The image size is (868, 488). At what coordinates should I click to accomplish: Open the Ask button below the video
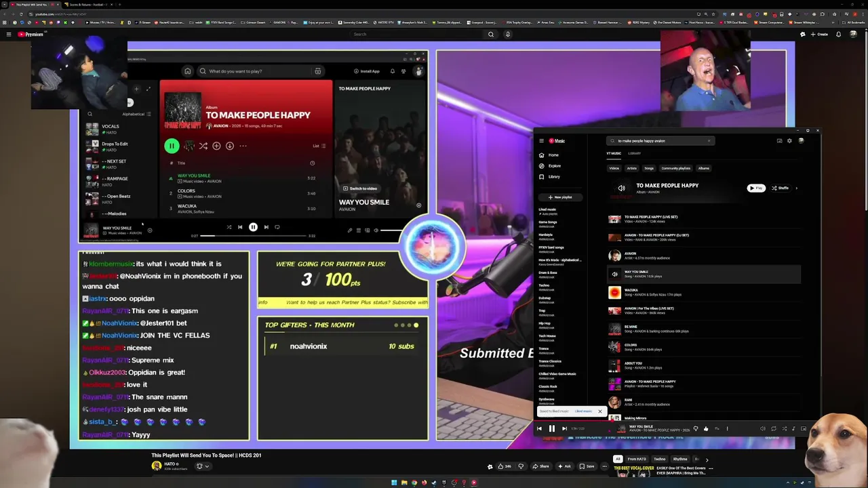pos(564,466)
